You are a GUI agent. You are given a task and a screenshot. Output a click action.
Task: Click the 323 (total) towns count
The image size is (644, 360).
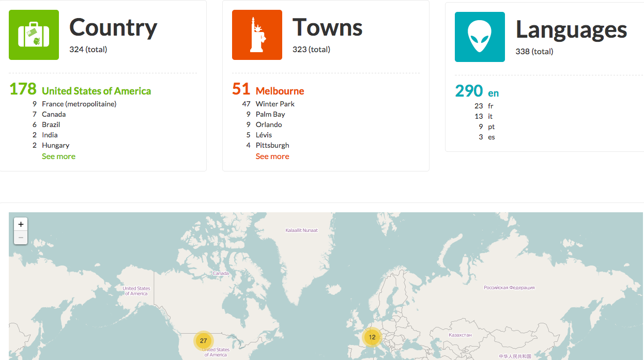coord(311,50)
